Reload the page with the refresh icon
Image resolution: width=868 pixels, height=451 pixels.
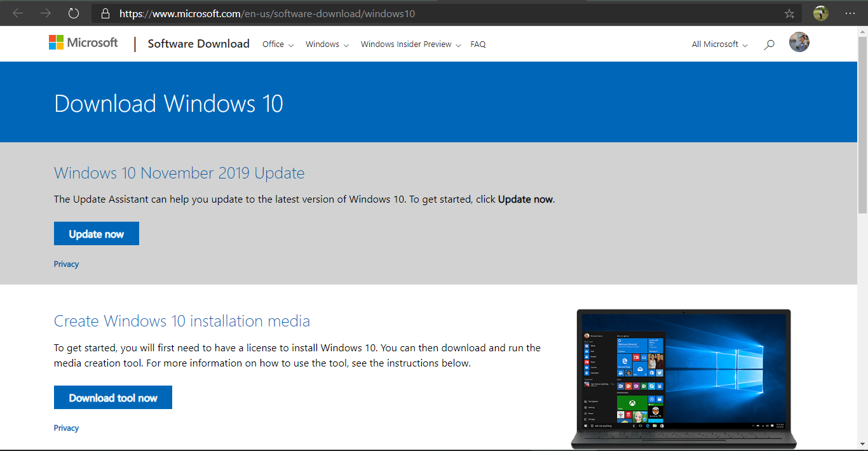pyautogui.click(x=74, y=13)
